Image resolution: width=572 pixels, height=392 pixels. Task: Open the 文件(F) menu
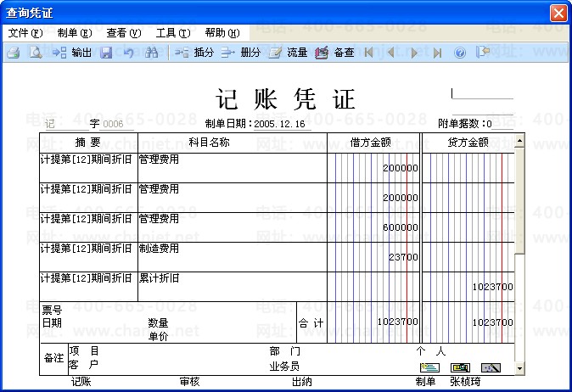25,33
